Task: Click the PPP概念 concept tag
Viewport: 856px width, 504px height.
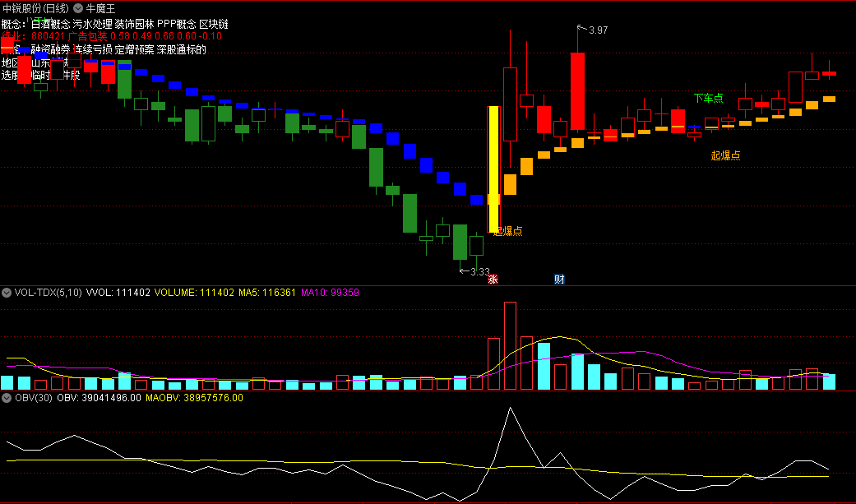Action: pos(176,24)
